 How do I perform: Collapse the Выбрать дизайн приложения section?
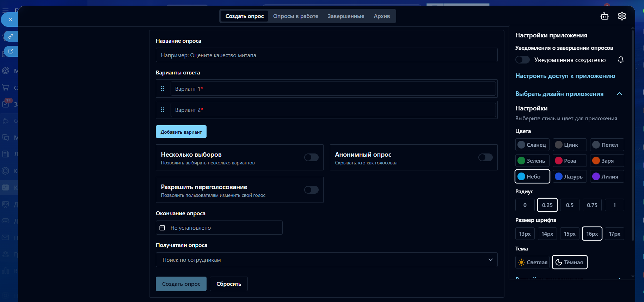619,94
